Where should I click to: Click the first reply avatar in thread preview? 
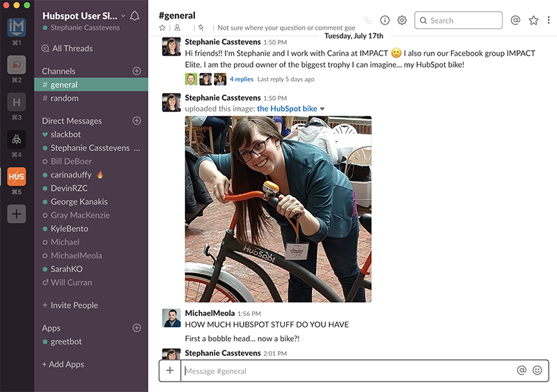[191, 79]
